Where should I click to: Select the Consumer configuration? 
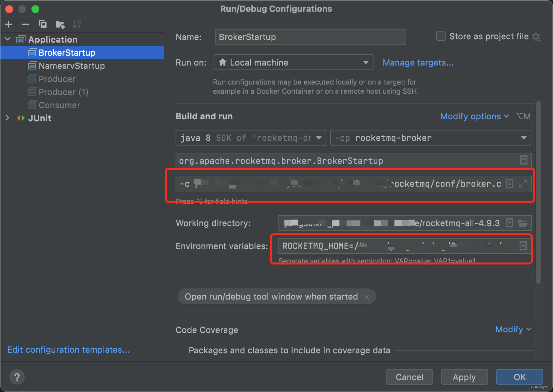tap(82, 105)
